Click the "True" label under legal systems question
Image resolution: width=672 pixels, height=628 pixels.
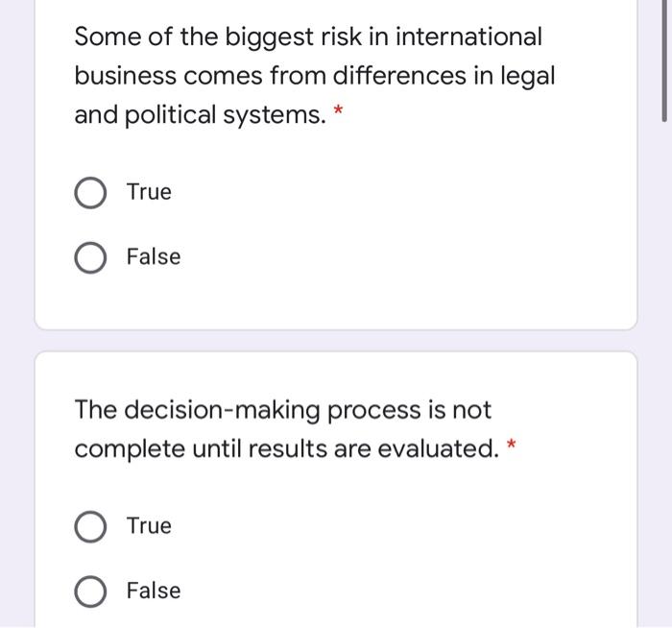pyautogui.click(x=149, y=192)
